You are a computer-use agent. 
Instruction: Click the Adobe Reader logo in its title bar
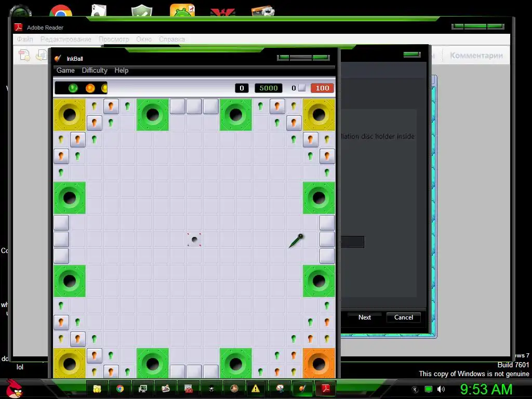click(18, 27)
